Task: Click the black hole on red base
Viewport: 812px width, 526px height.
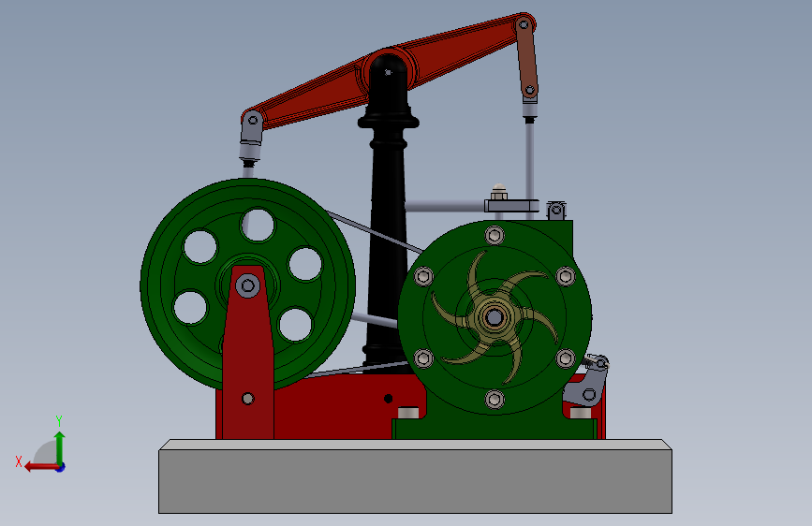Action: pyautogui.click(x=388, y=399)
